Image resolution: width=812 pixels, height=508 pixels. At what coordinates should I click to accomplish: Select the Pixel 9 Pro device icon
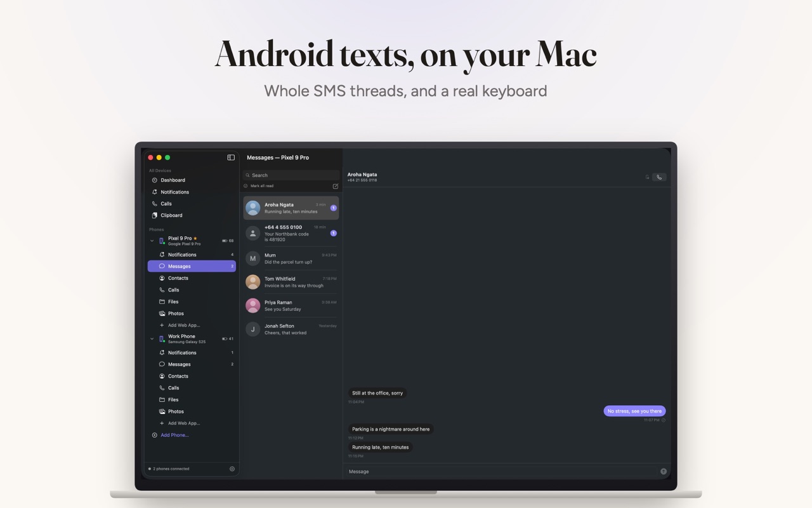[x=162, y=241]
